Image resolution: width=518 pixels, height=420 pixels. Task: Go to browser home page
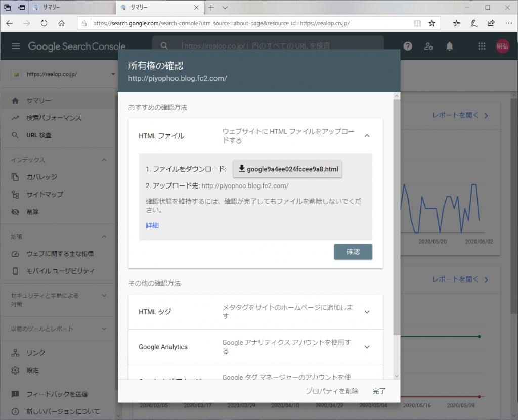point(61,23)
